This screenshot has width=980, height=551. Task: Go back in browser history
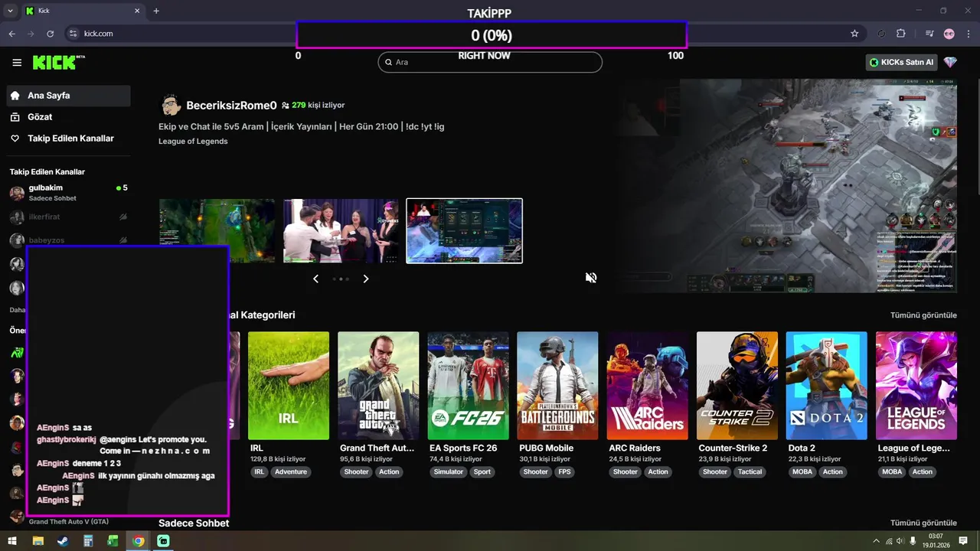(x=11, y=34)
